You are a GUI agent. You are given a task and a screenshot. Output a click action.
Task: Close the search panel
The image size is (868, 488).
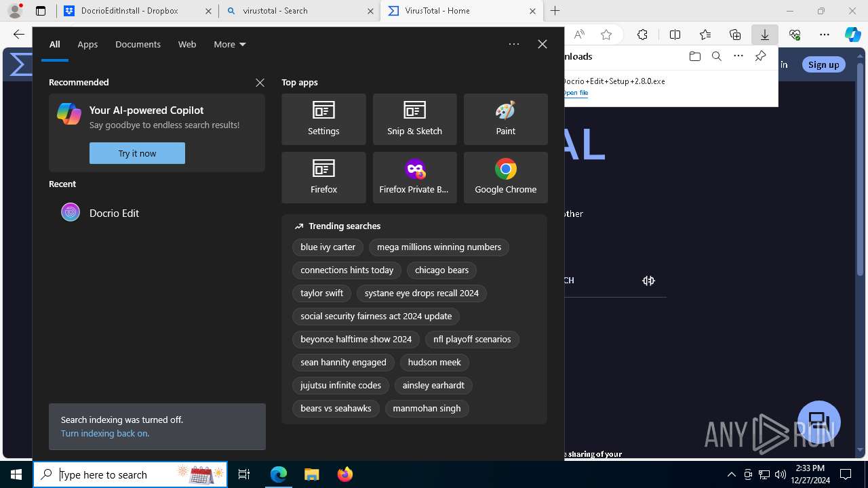542,44
